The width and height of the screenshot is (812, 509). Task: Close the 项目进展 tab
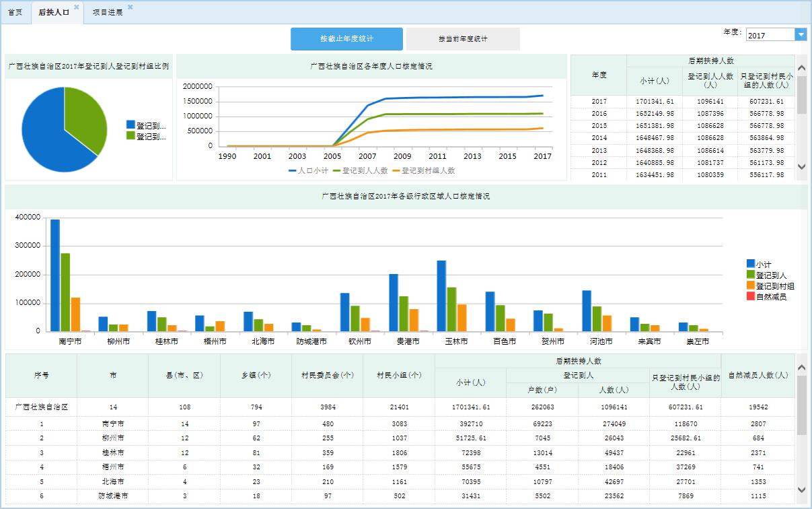[x=130, y=7]
